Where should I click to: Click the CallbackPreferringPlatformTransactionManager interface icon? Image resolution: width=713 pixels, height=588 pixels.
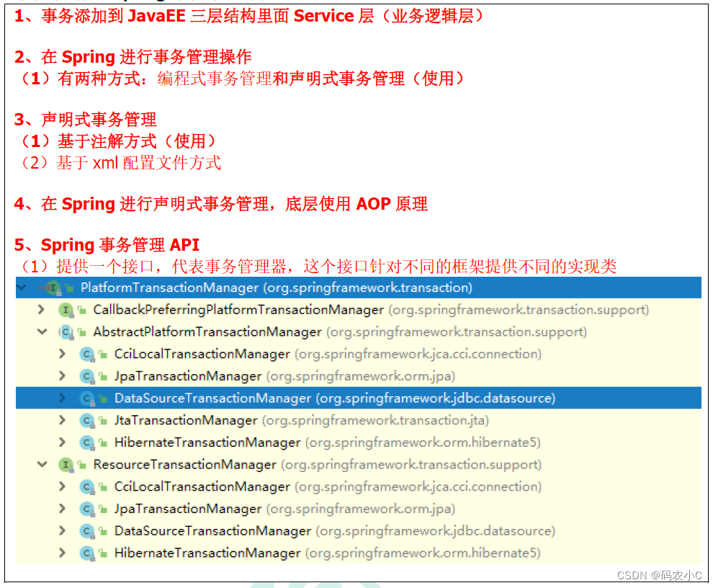point(66,311)
